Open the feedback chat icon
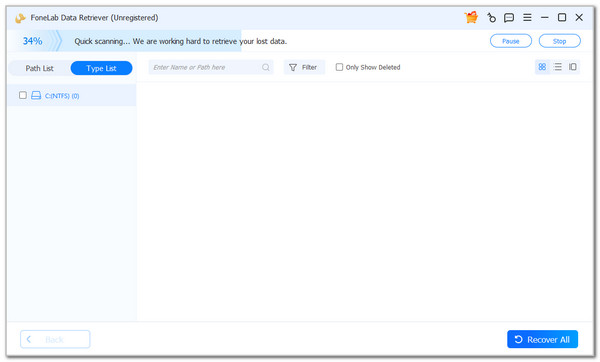600x362 pixels. point(509,18)
